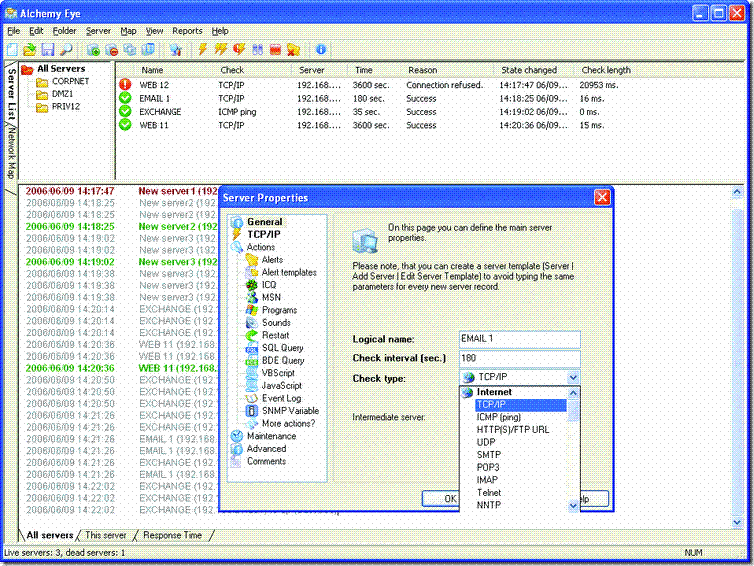
Task: Sort by the State changed column header
Action: [529, 70]
